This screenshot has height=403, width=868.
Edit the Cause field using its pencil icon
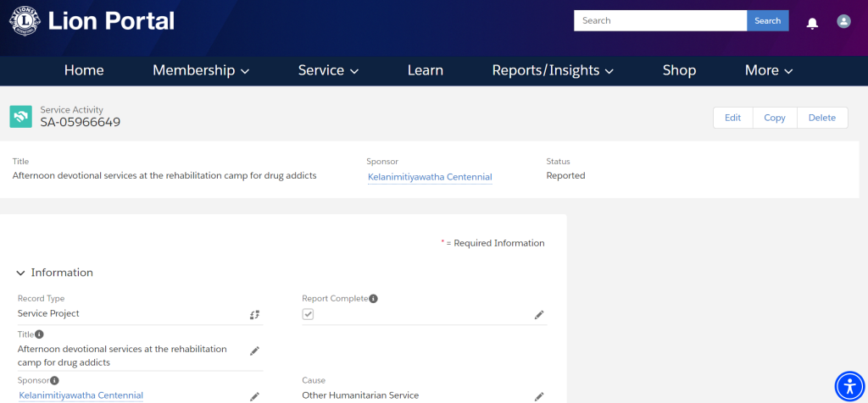coord(539,396)
